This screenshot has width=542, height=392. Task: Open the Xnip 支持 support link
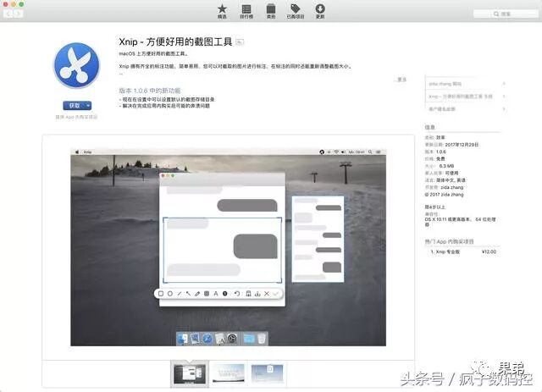pos(461,97)
